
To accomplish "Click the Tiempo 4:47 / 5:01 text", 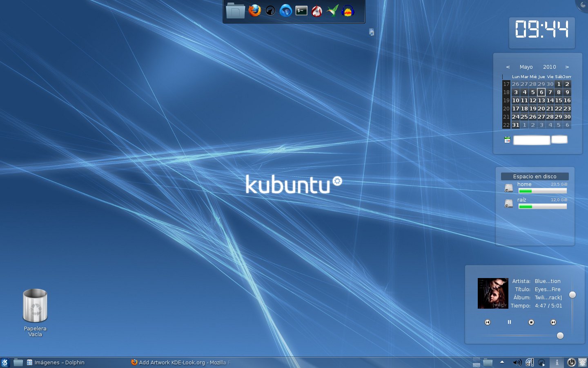I will pyautogui.click(x=536, y=305).
